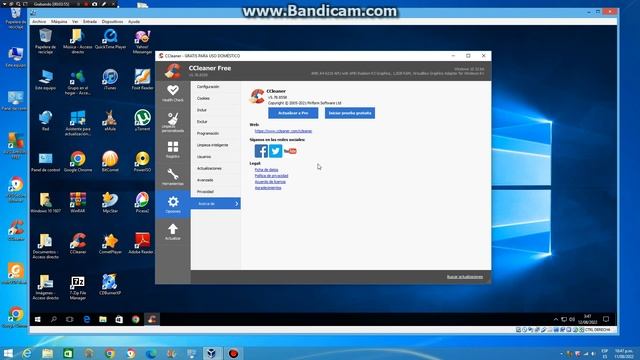Open Picasa2 desktop shortcut

(142, 202)
